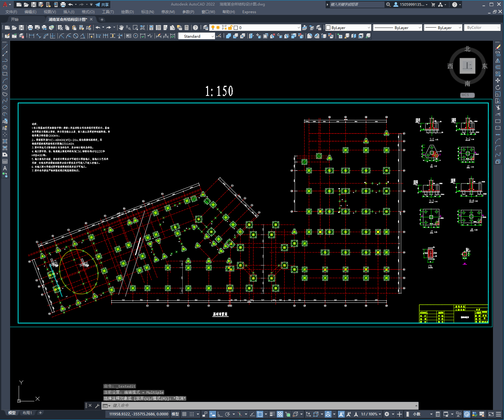Add a new layout with the plus button
The image size is (504, 420).
click(40, 413)
